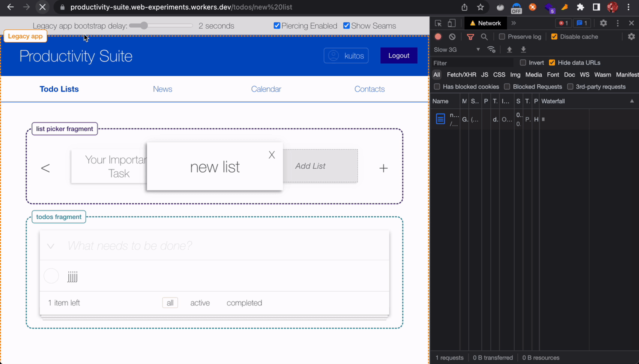Open the Chrome three-dot menu

coord(628,7)
